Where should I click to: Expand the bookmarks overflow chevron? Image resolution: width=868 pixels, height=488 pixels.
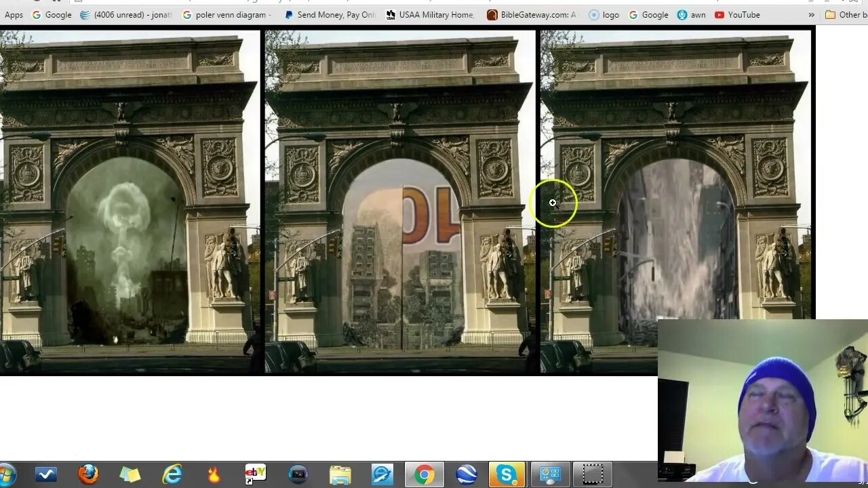[811, 14]
